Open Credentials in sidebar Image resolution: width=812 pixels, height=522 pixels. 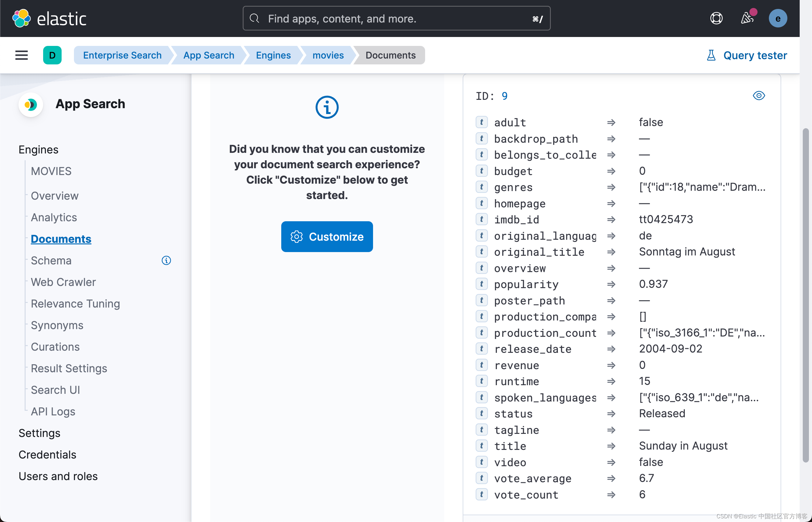click(x=47, y=455)
